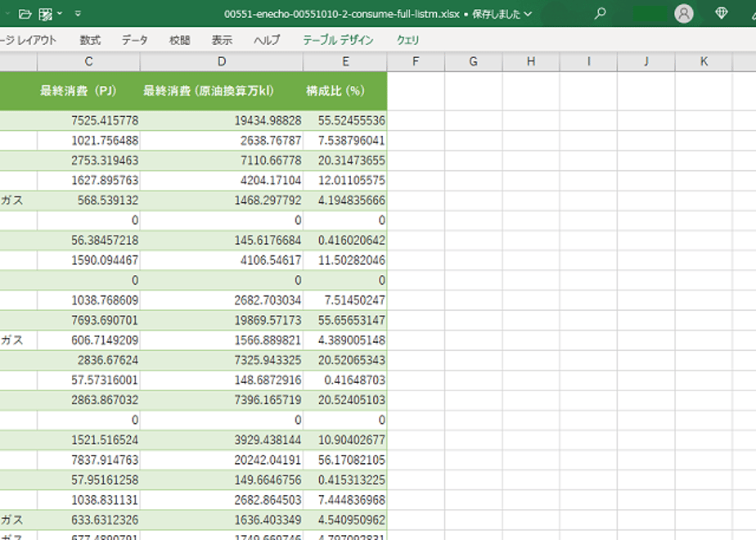Screen dimensions: 756x540
Task: Select column I header
Action: (x=589, y=61)
